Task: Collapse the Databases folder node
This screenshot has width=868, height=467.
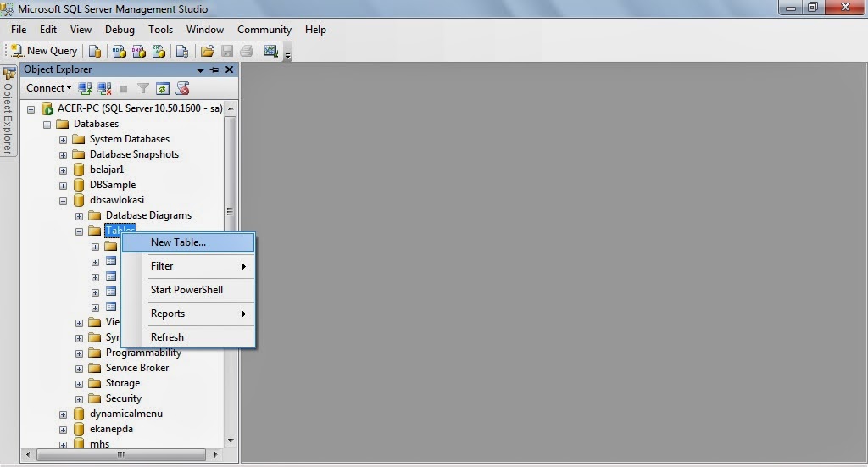Action: (x=47, y=125)
